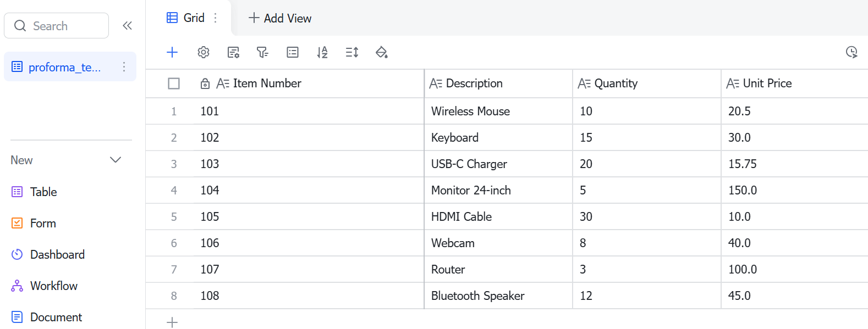Open the row height icon
Screen dimensions: 868x329
[x=352, y=52]
